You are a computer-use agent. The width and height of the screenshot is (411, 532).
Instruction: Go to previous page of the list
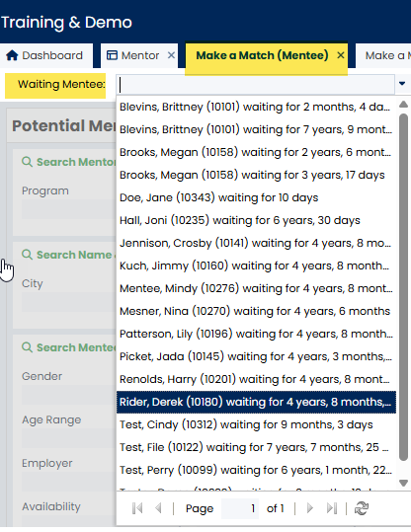click(x=158, y=508)
